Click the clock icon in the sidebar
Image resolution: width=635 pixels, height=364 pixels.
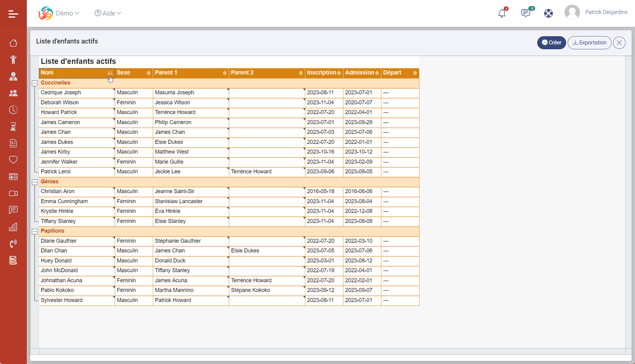click(13, 110)
